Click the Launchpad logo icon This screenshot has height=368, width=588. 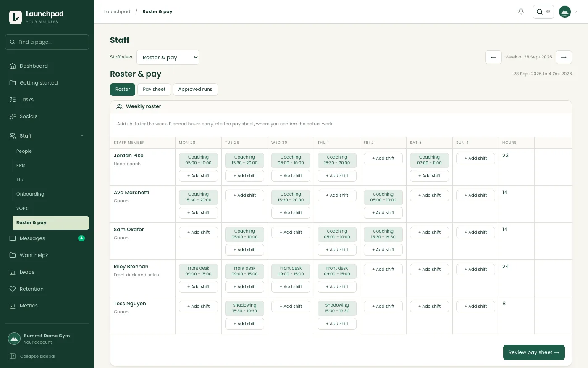(x=16, y=17)
